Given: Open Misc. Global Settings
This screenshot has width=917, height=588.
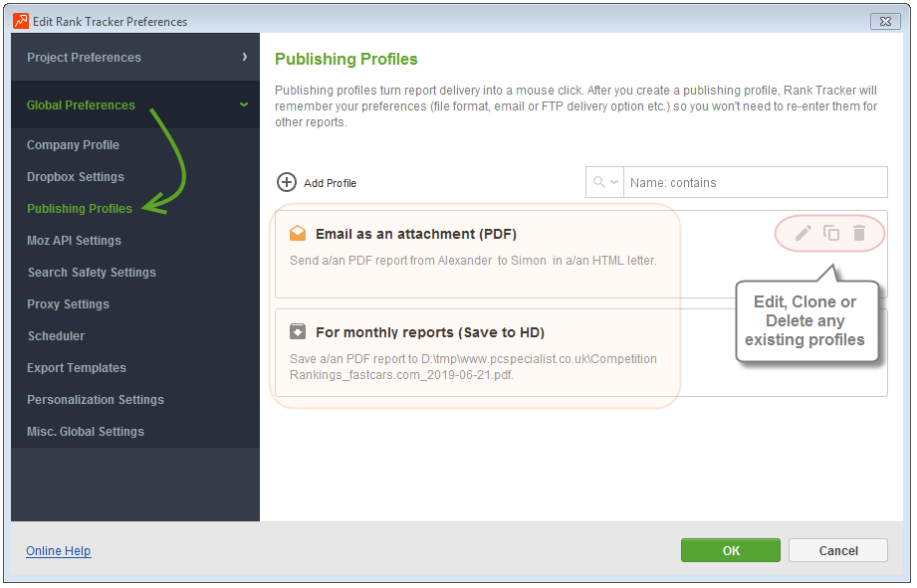Looking at the screenshot, I should click(x=86, y=432).
